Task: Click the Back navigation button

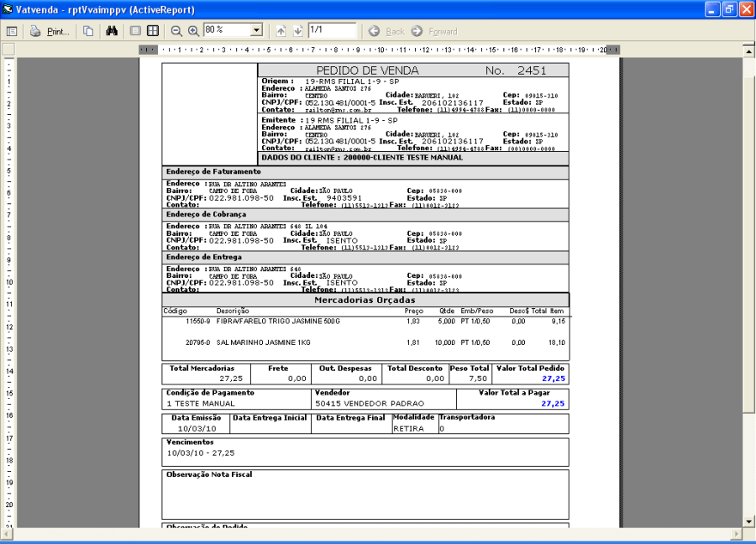Action: (386, 31)
